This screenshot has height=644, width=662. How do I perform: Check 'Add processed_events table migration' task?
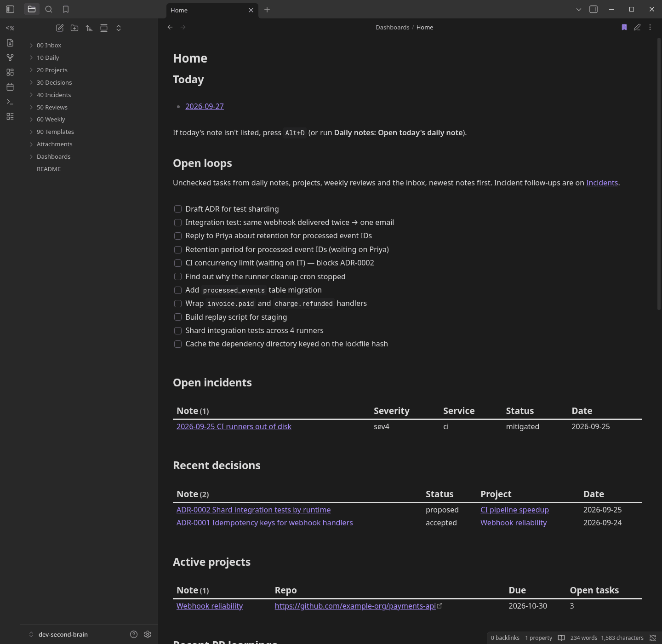tap(178, 290)
